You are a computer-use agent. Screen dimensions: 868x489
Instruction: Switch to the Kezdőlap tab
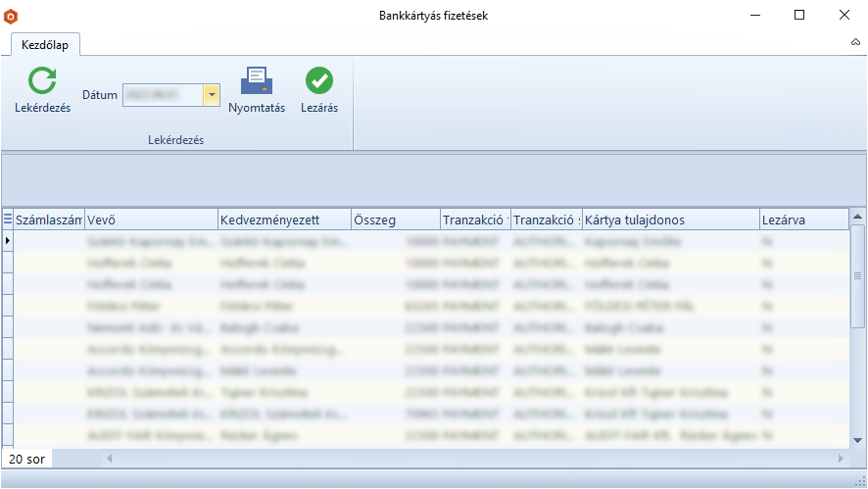point(46,44)
